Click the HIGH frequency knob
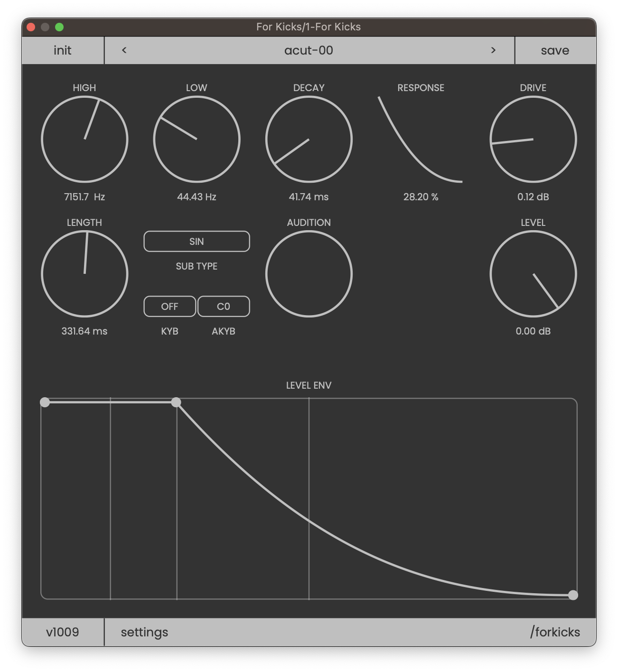 pos(84,140)
